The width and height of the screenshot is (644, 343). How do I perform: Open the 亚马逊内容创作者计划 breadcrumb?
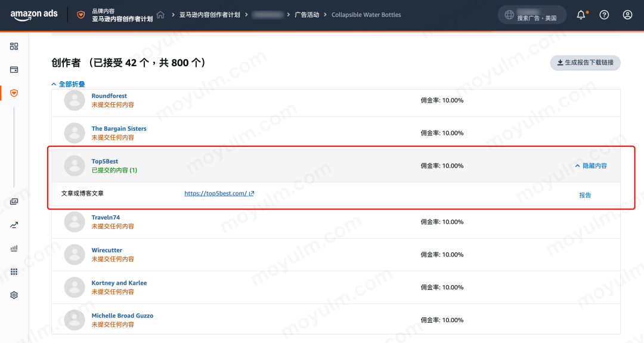point(209,15)
